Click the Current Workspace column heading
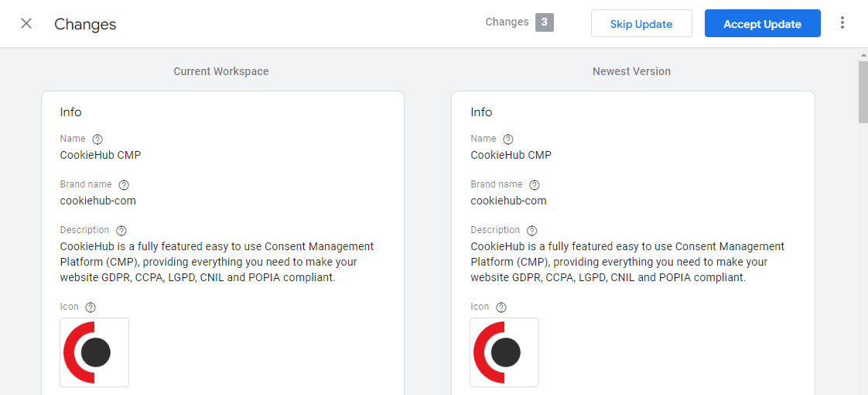 click(x=221, y=71)
